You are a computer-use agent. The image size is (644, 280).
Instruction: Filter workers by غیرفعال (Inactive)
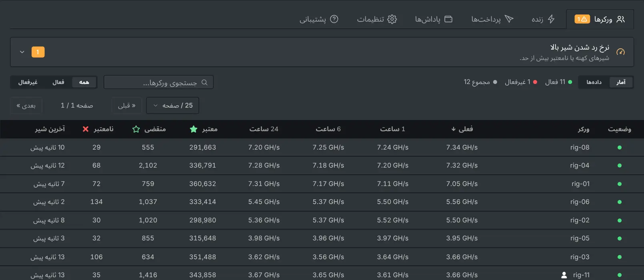28,82
